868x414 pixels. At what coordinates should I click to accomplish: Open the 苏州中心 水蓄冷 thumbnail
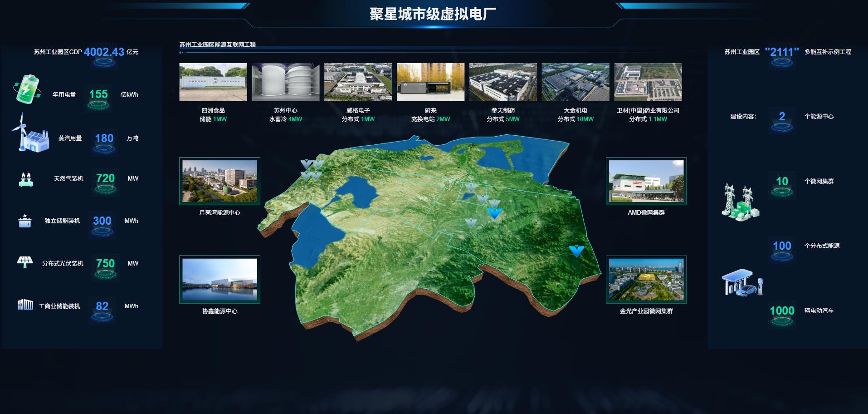[x=286, y=82]
